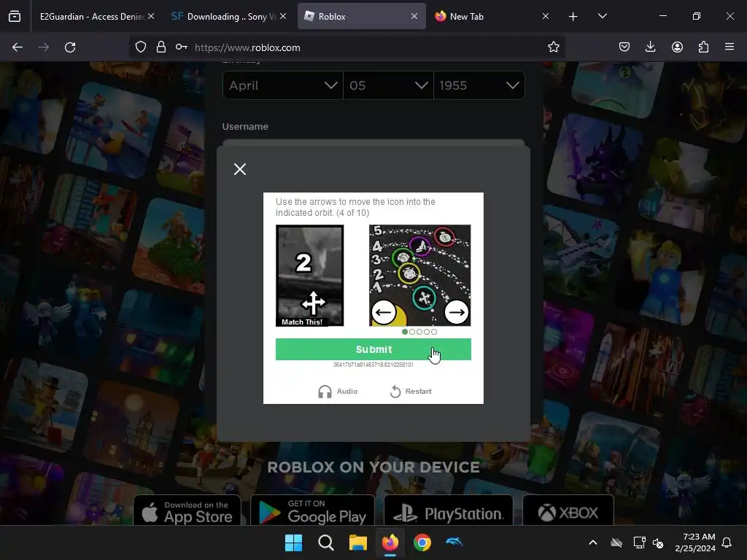Save page to Pocket
747x560 pixels.
pyautogui.click(x=624, y=47)
